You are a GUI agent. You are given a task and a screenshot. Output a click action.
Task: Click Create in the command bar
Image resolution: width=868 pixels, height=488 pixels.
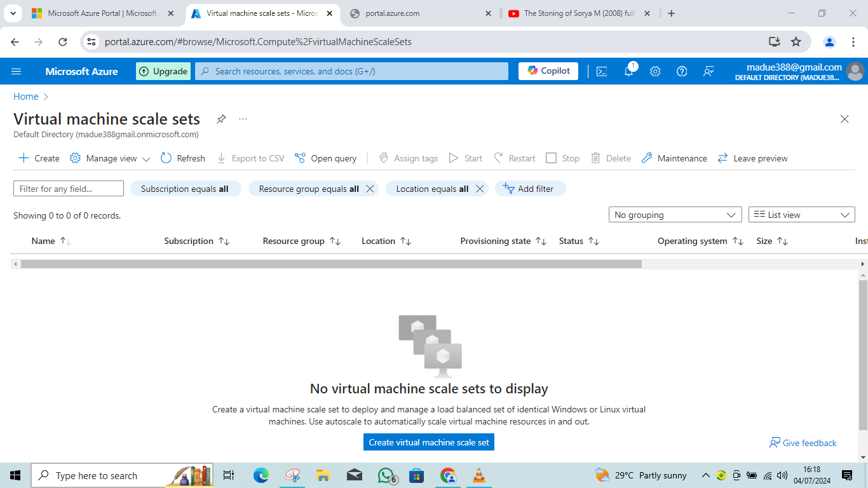point(39,158)
